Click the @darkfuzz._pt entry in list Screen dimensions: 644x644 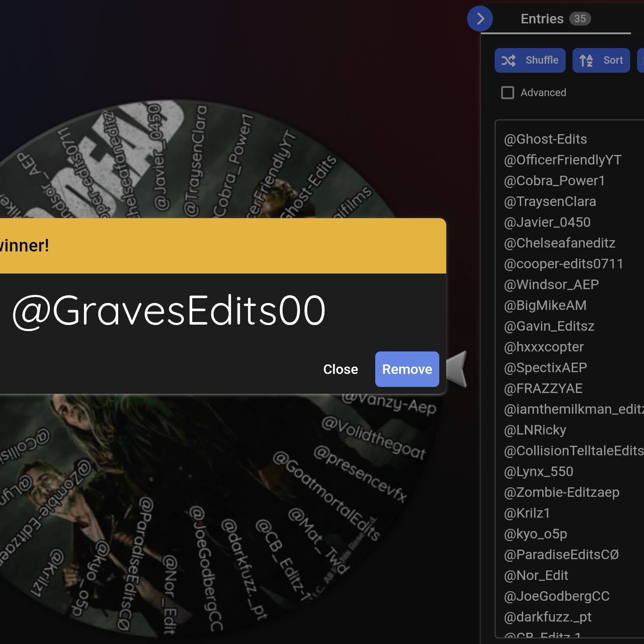(547, 617)
